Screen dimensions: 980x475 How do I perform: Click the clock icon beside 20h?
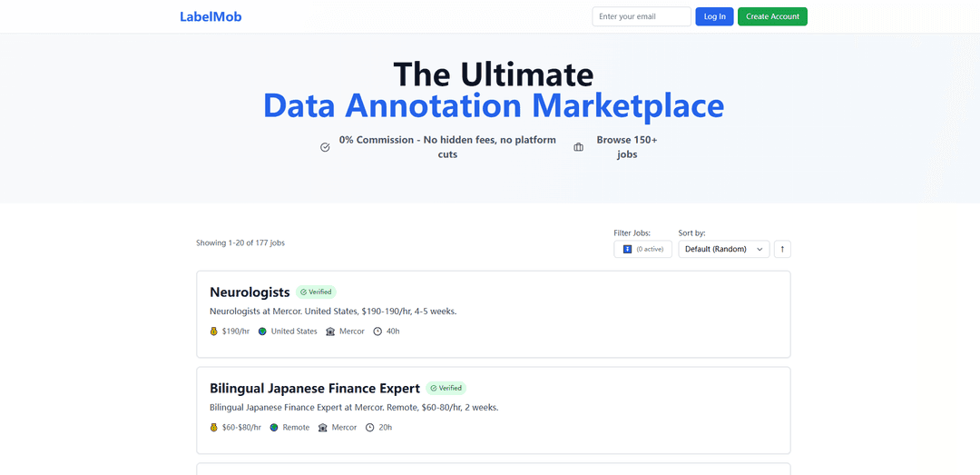click(x=370, y=428)
